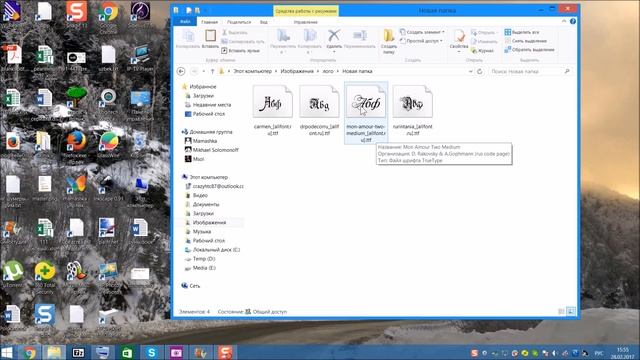Switch to details view in status bar
The width and height of the screenshot is (640, 360).
[x=562, y=311]
